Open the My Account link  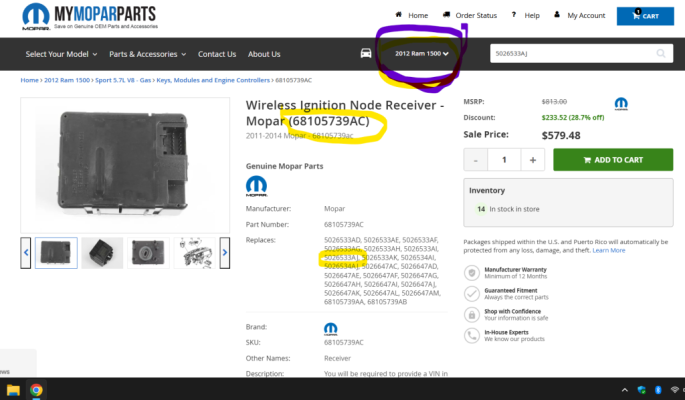[586, 15]
